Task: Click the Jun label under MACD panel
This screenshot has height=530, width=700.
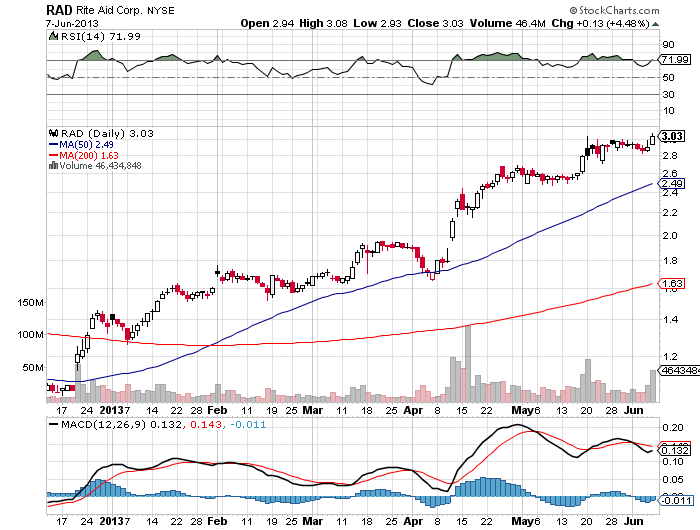Action: (x=633, y=521)
